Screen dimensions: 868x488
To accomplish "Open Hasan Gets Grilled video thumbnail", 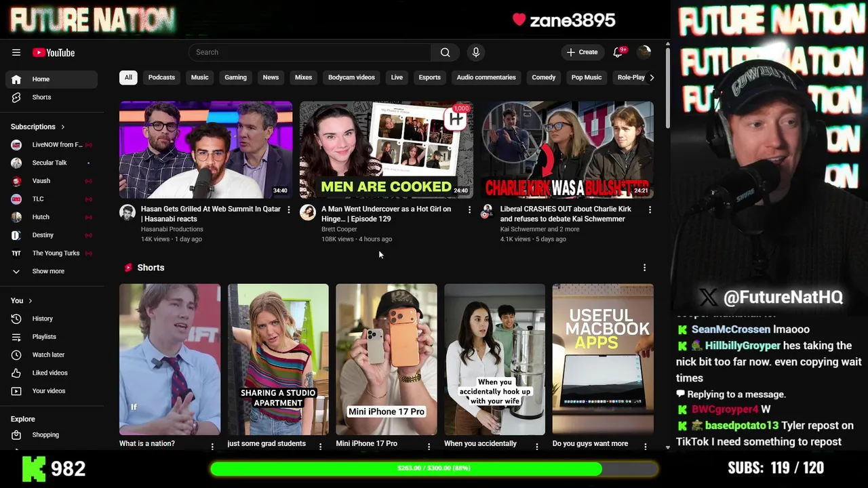I will click(x=206, y=150).
